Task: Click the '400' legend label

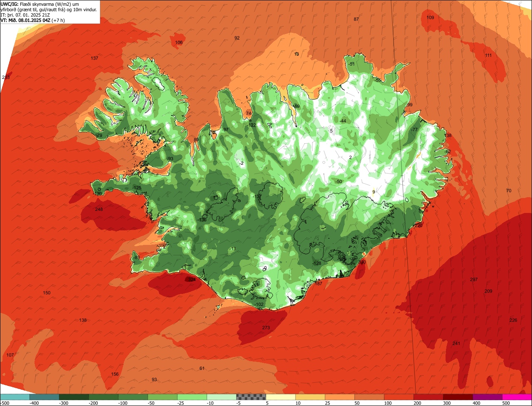Action: tap(476, 403)
